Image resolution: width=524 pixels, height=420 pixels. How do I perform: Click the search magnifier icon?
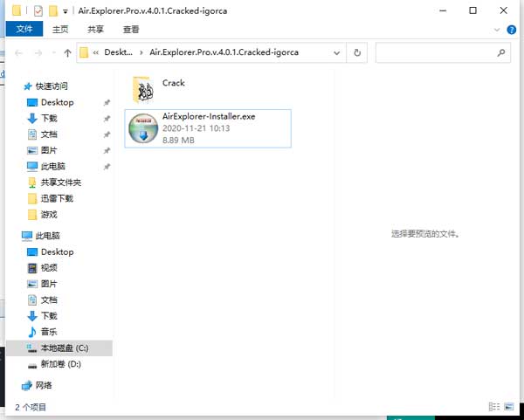[x=501, y=52]
